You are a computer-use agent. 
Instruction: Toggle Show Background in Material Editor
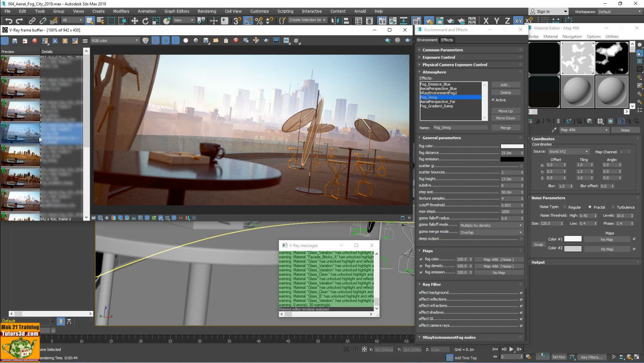639,61
